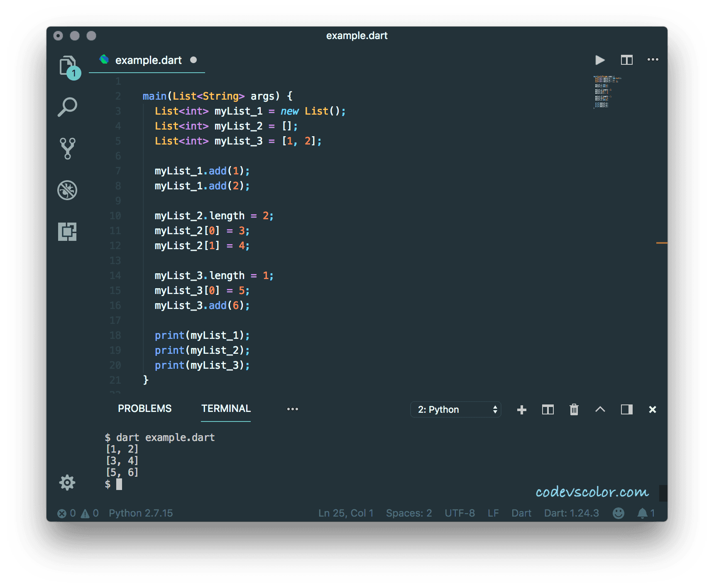This screenshot has height=588, width=714.
Task: Click 'myList_3.add(6);' line
Action: 202,306
